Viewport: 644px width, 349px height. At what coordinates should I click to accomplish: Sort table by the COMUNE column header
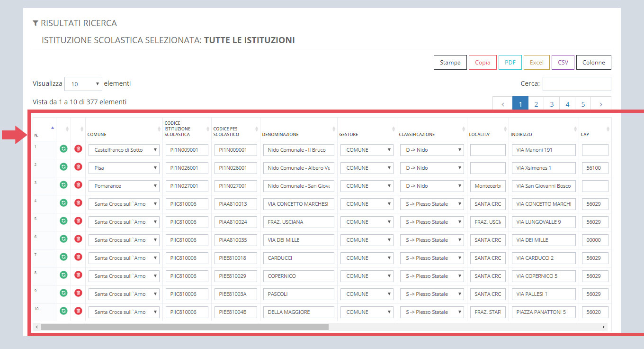point(124,129)
